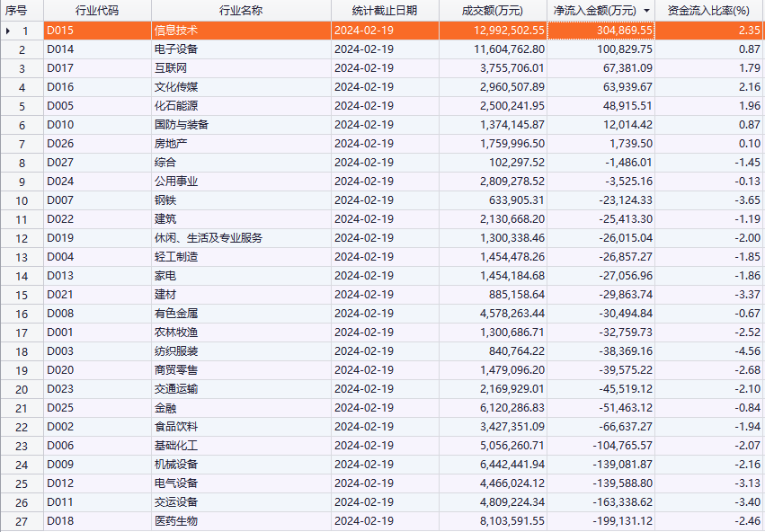The height and width of the screenshot is (532, 765).
Task: Select the 互联网 industry name cell
Action: [171, 68]
